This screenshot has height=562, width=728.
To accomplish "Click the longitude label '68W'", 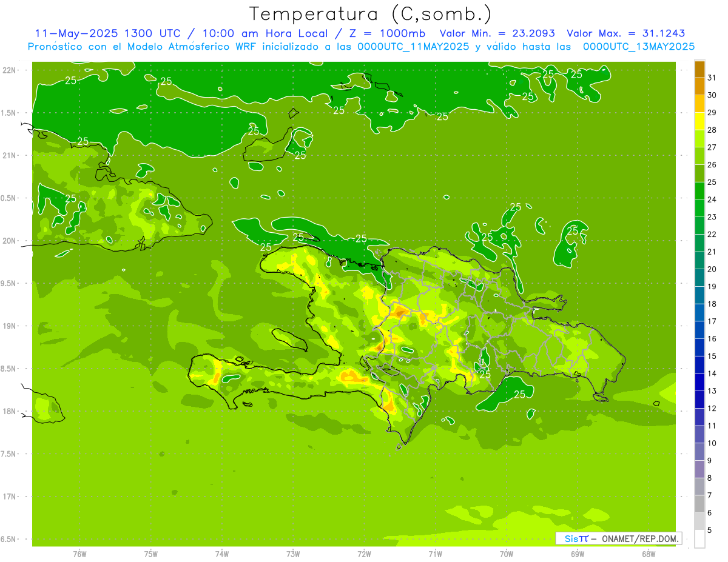I will coord(649,554).
